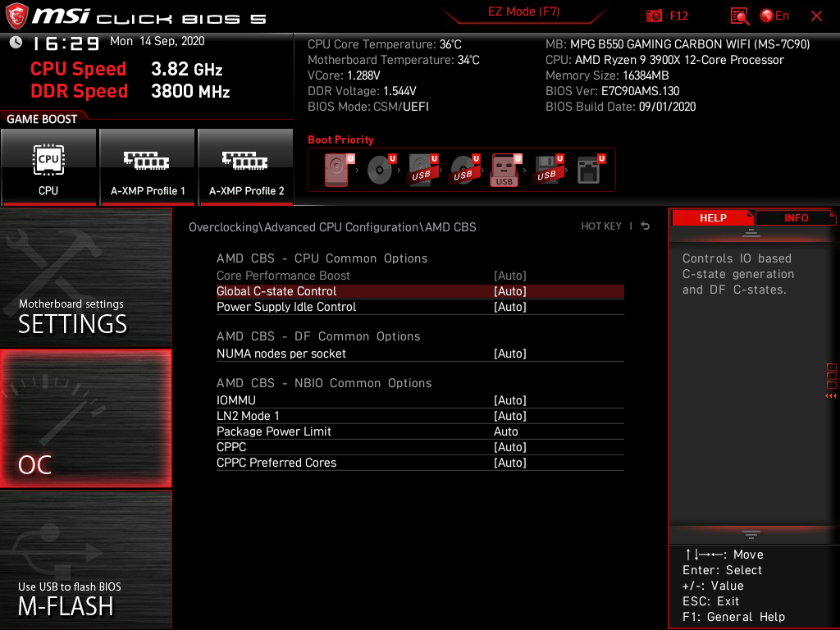Select the Package Power Limit label
The width and height of the screenshot is (840, 630).
(x=274, y=431)
